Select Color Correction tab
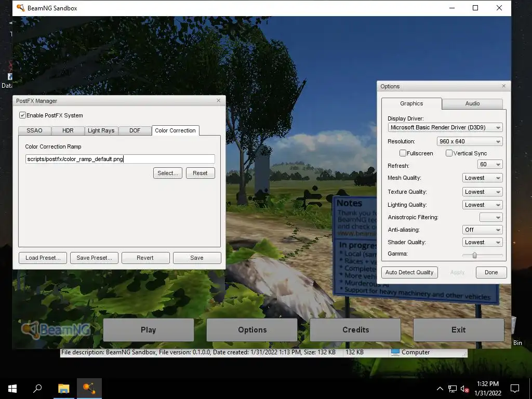 pos(176,130)
